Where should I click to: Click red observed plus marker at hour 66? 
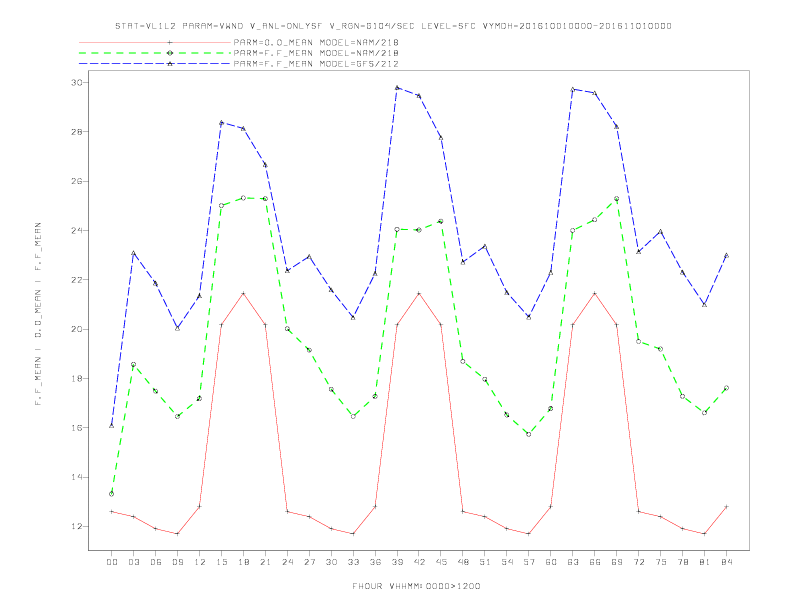[x=595, y=293]
